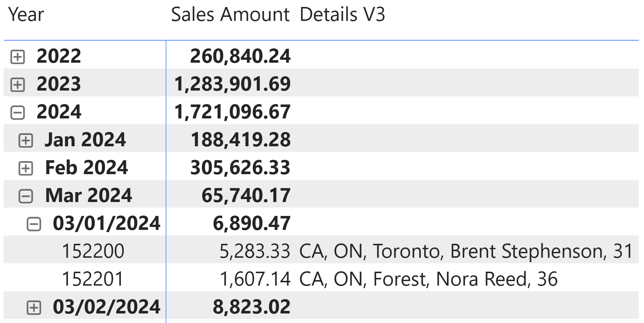Select order 152200 row label
644x323 pixels.
point(93,251)
